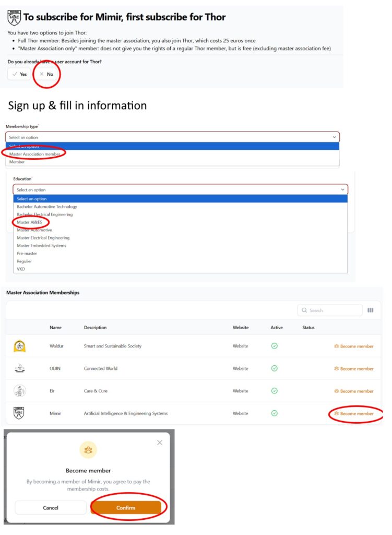The height and width of the screenshot is (535, 392).
Task: Click the Mimir shield logo in heading
Action: 14,18
